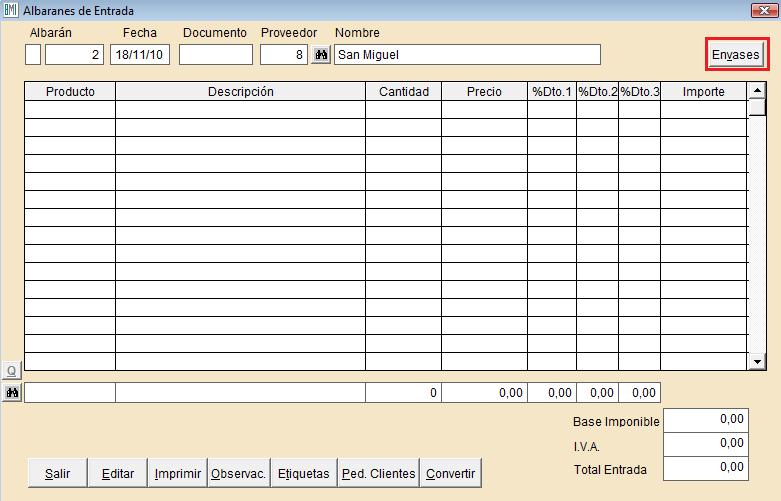This screenshot has height=501, width=781.
Task: Open Observac. notes button
Action: (238, 474)
